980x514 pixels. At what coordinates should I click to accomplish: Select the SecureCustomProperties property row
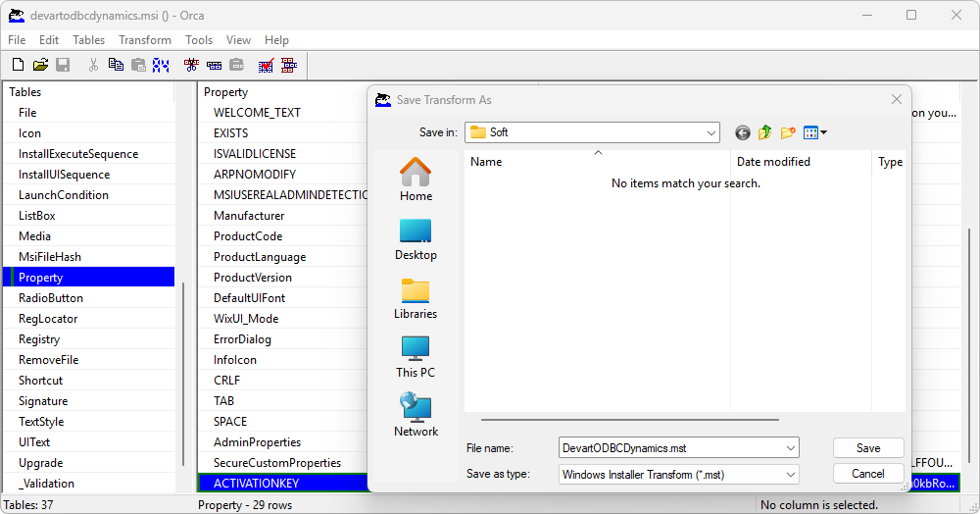[x=283, y=463]
